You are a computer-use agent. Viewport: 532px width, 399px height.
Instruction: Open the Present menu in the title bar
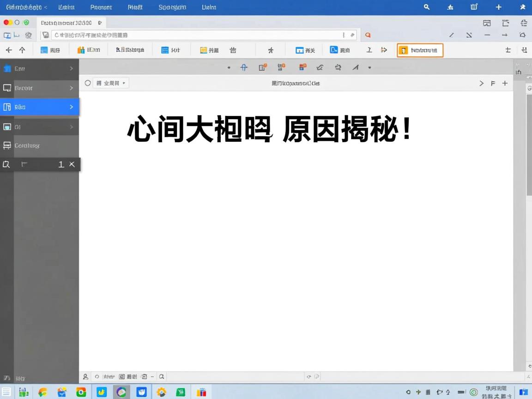[x=101, y=7]
